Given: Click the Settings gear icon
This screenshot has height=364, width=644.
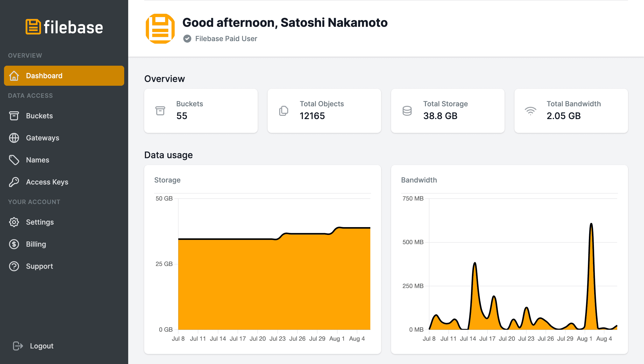Looking at the screenshot, I should coord(14,222).
